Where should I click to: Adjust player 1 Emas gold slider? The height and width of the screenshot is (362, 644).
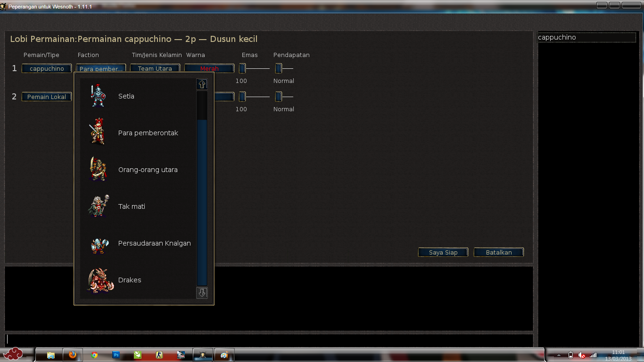(242, 68)
